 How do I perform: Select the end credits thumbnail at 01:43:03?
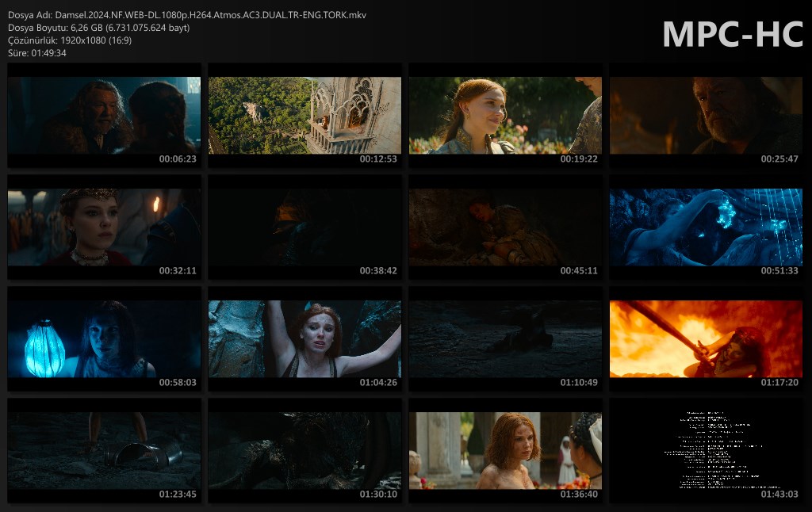click(x=706, y=450)
